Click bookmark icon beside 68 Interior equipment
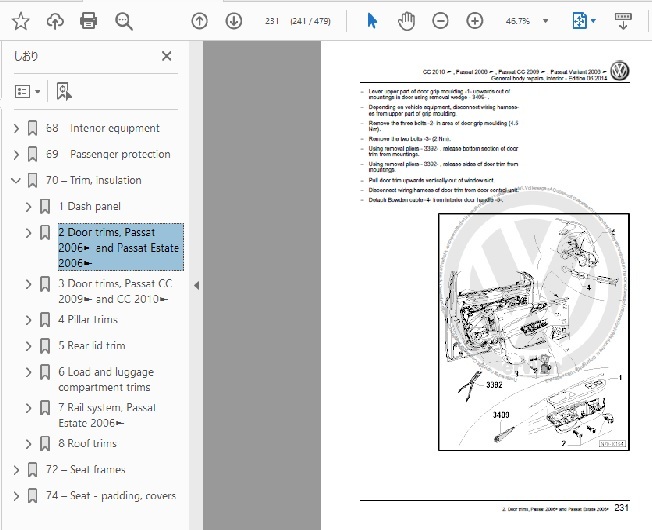Screen dimensions: 652x530 point(32,128)
